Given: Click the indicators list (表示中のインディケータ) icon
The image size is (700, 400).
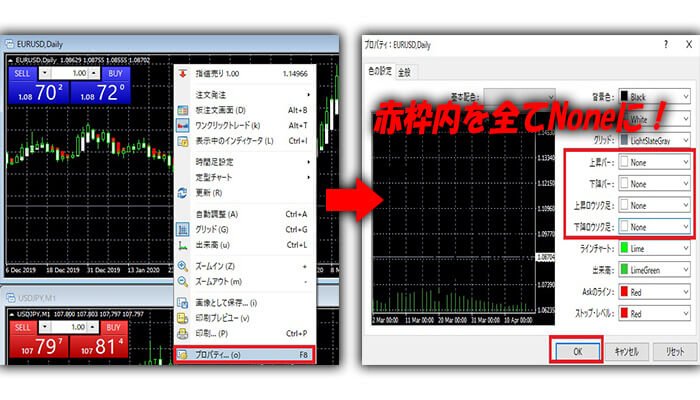Looking at the screenshot, I should [183, 142].
